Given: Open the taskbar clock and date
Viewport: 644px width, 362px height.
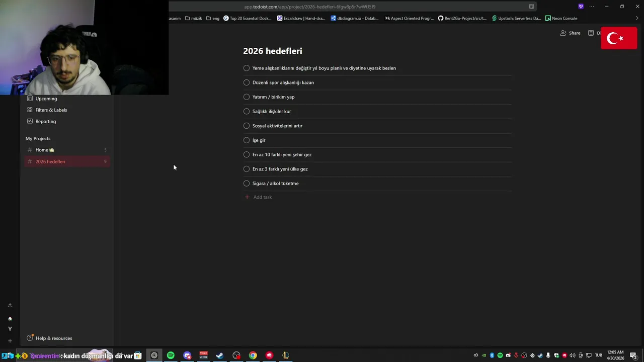Looking at the screenshot, I should [x=615, y=355].
